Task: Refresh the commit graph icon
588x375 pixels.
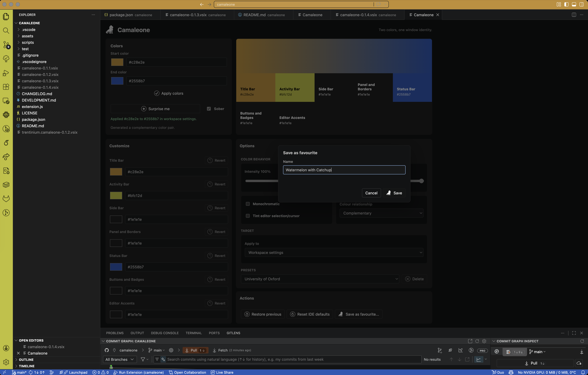Action: pyautogui.click(x=477, y=341)
